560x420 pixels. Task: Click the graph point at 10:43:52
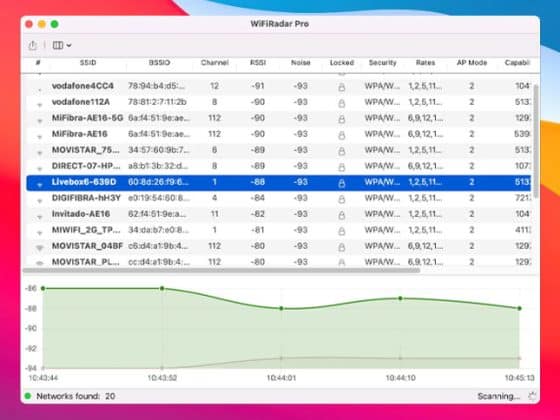click(x=162, y=288)
